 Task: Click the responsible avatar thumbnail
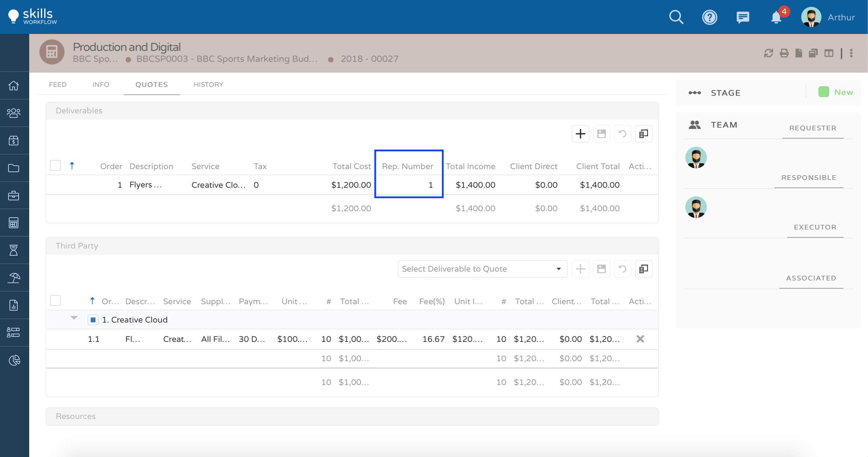(x=696, y=207)
